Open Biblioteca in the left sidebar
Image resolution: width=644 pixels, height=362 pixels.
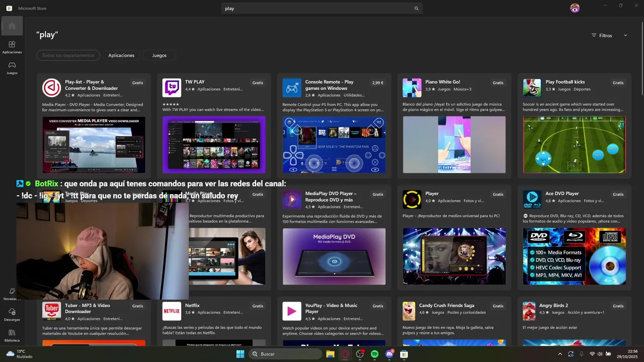pos(12,335)
